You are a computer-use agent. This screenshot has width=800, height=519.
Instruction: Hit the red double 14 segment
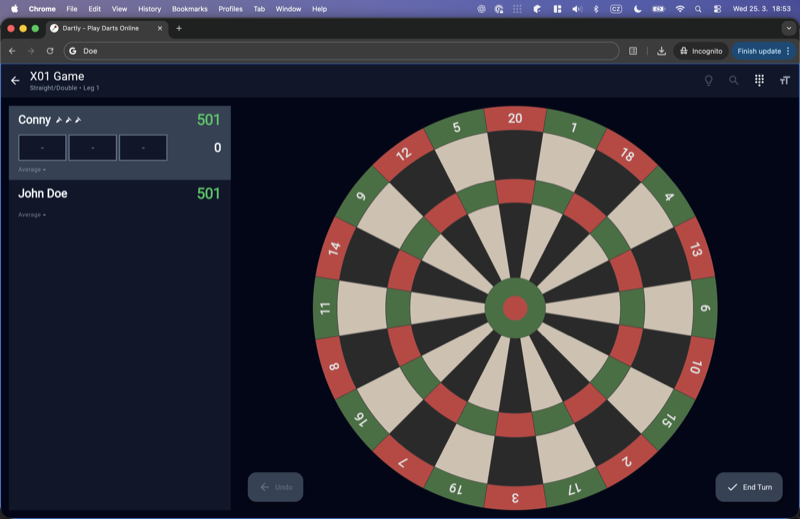(x=335, y=250)
